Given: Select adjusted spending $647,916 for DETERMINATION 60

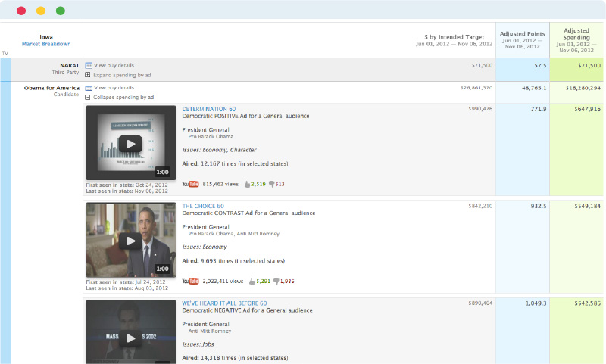Looking at the screenshot, I should tap(588, 109).
